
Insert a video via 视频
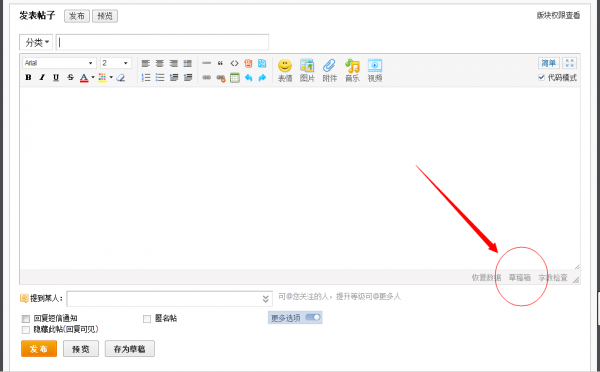point(375,70)
